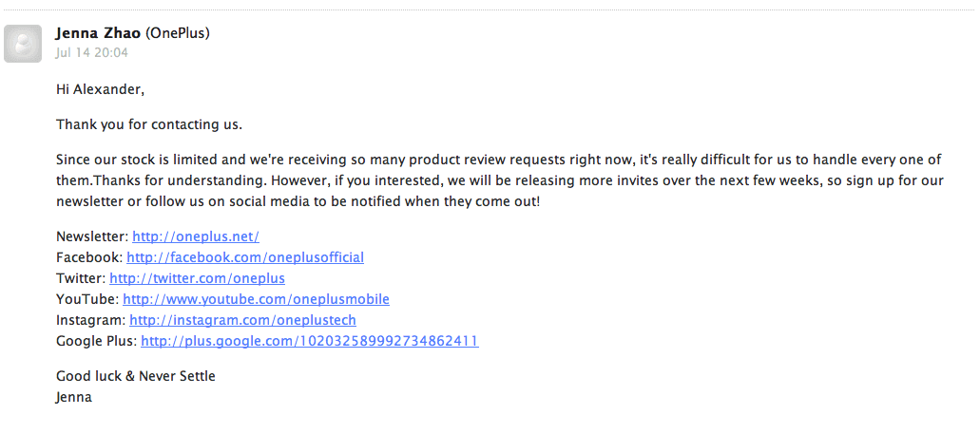Click the 'Hi Alexander,' greeting line

point(100,89)
